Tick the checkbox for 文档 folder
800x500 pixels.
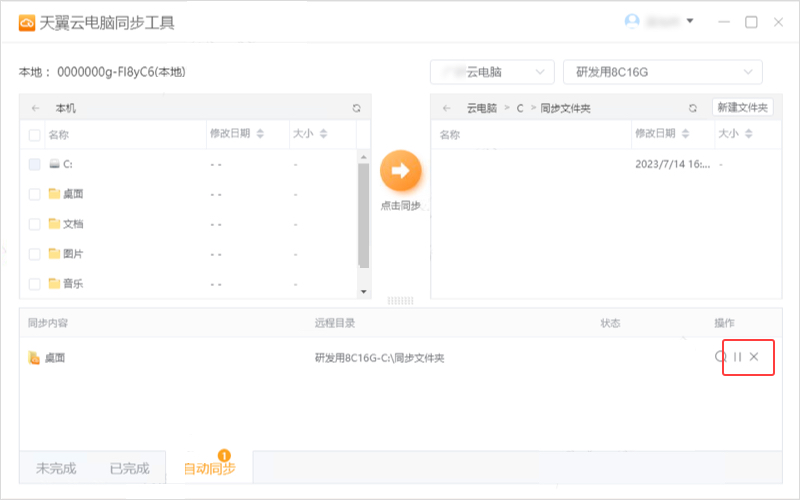point(34,224)
